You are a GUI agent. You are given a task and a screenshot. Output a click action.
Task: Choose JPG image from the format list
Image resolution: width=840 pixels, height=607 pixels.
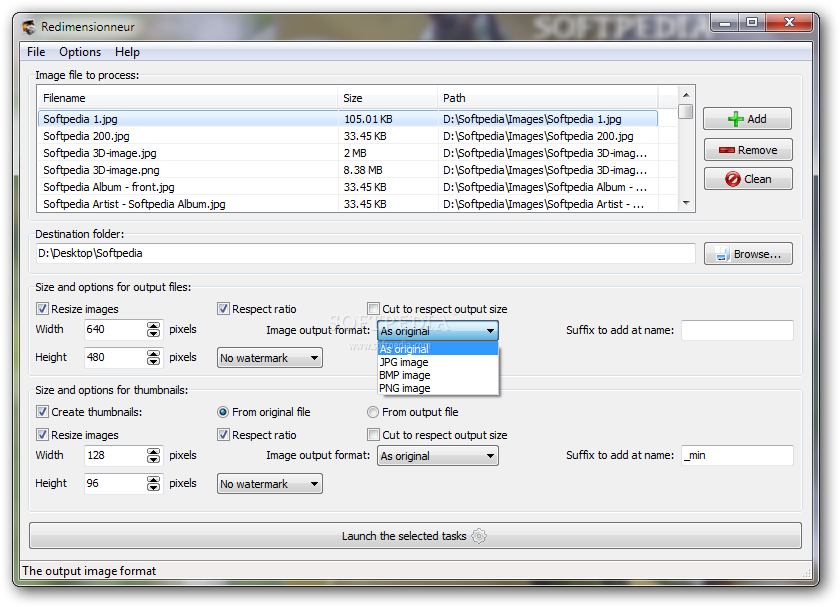(438, 362)
